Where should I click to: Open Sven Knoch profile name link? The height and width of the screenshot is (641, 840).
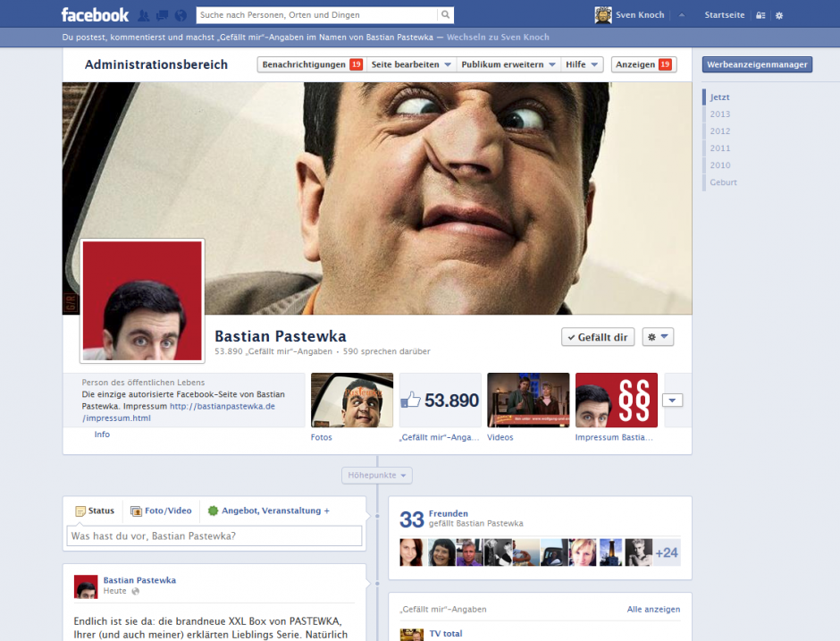coord(640,15)
